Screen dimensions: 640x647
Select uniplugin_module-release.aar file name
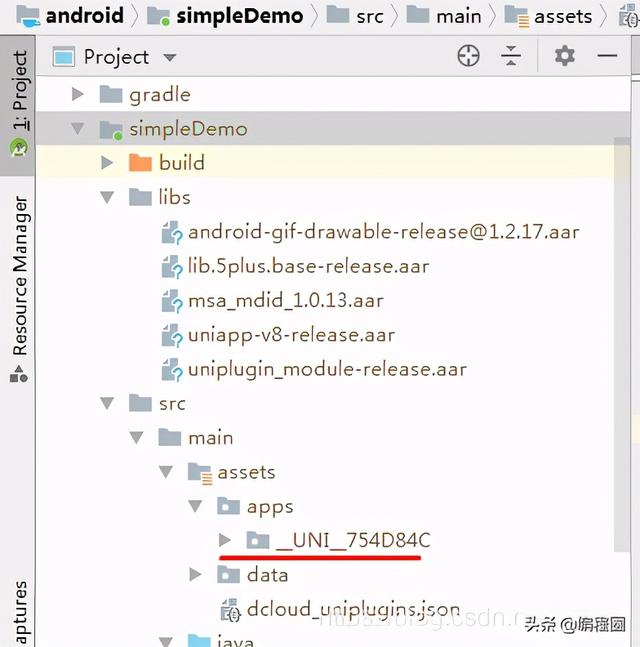pos(327,369)
